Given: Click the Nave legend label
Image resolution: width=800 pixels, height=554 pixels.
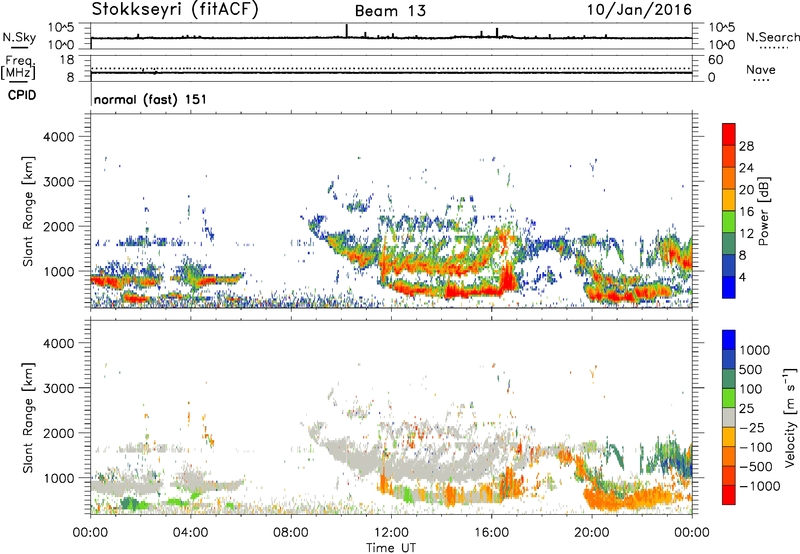Looking at the screenshot, I should tap(761, 69).
